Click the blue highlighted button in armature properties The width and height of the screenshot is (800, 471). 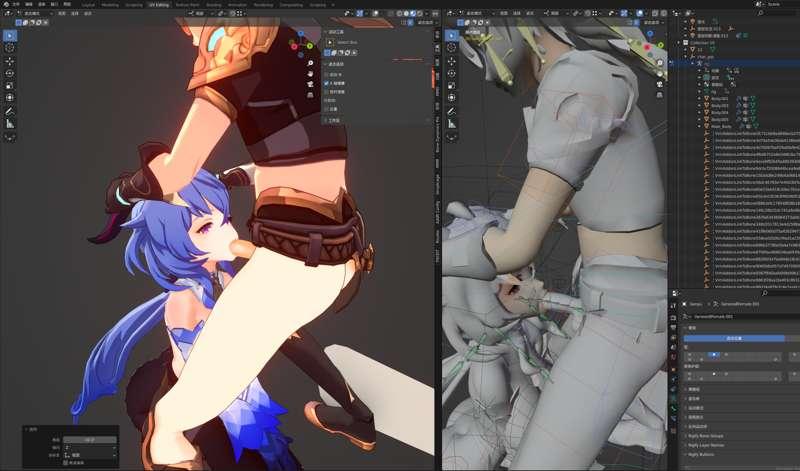click(x=734, y=338)
